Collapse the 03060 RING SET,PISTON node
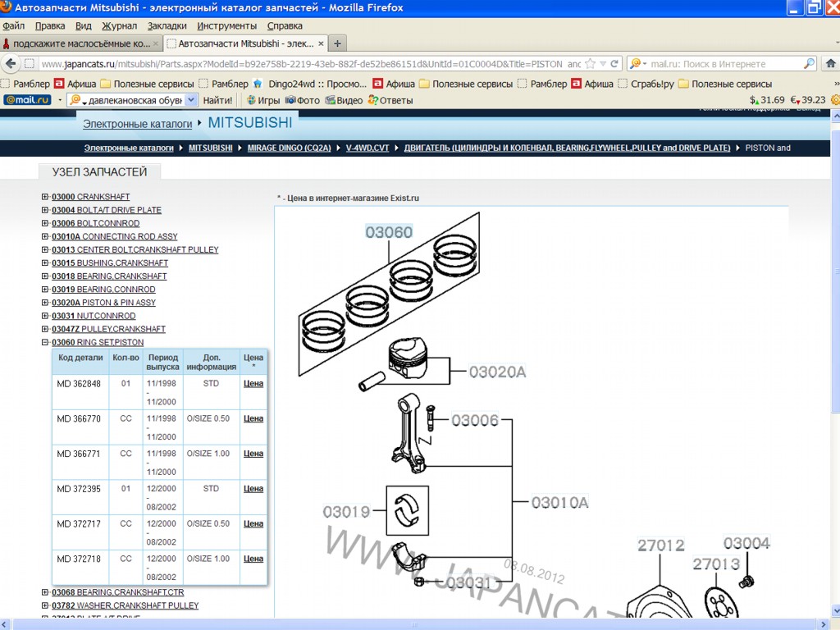The width and height of the screenshot is (840, 630). pos(45,342)
